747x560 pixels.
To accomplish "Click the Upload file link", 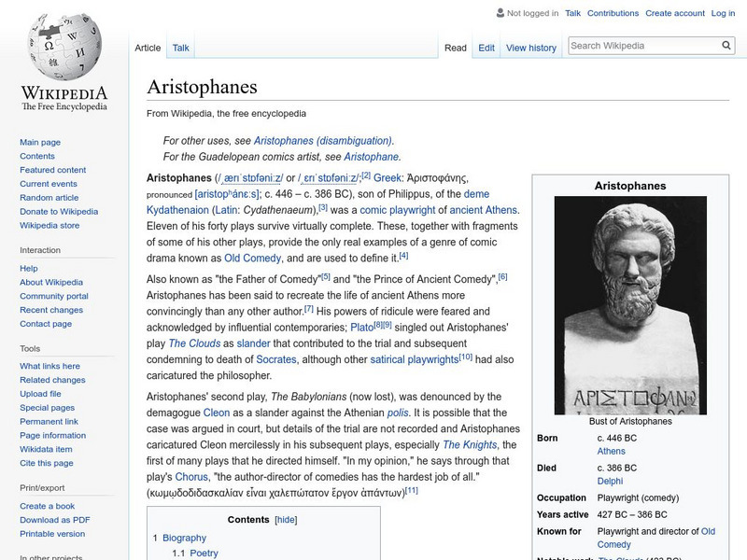I will tap(40, 393).
